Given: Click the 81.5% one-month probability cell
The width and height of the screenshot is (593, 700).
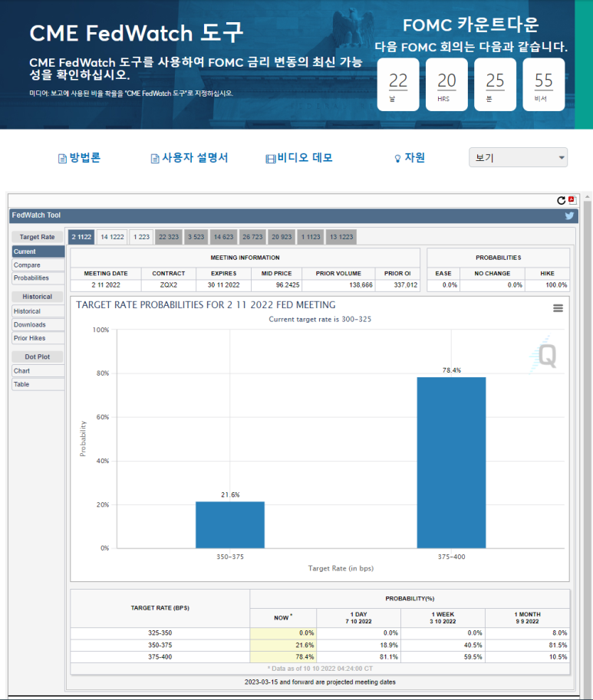Looking at the screenshot, I should point(527,645).
